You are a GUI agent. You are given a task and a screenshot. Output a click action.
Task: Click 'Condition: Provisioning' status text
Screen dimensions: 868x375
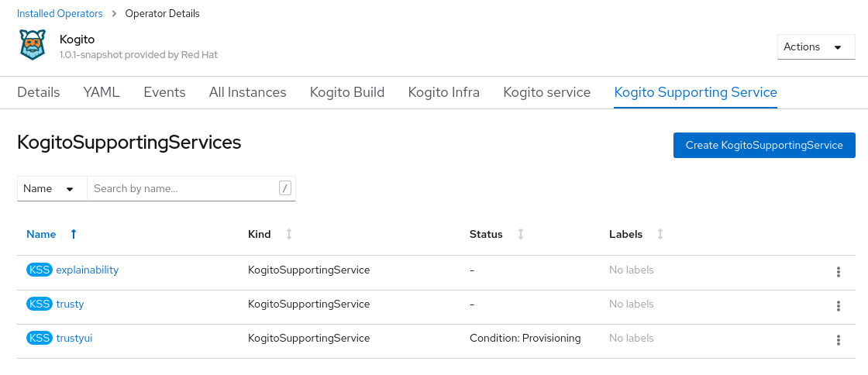(x=525, y=338)
